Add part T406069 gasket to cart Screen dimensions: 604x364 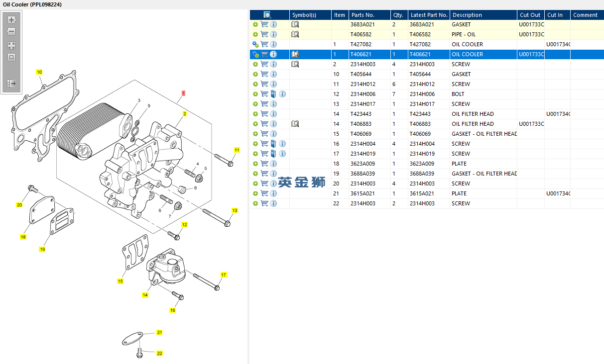pos(264,134)
